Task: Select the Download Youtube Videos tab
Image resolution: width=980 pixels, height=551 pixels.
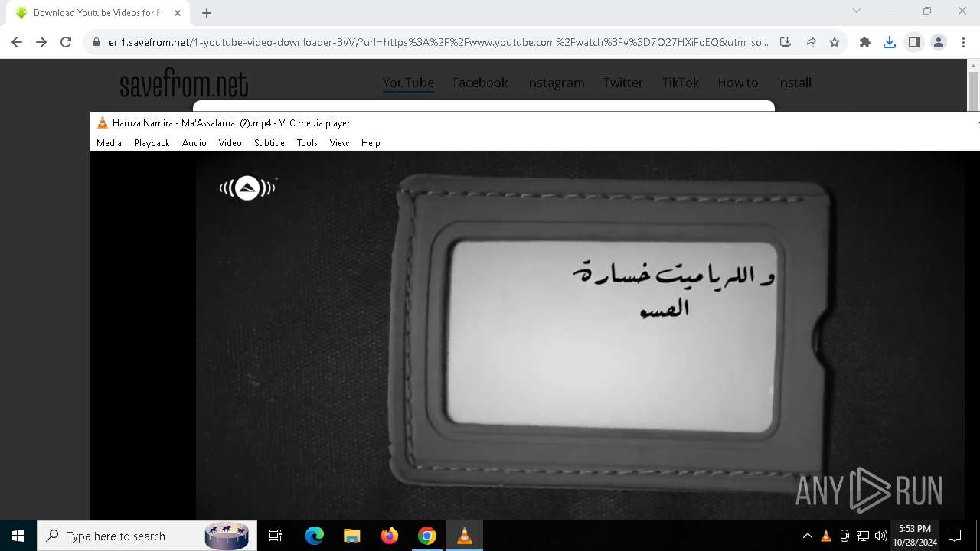Action: point(98,13)
